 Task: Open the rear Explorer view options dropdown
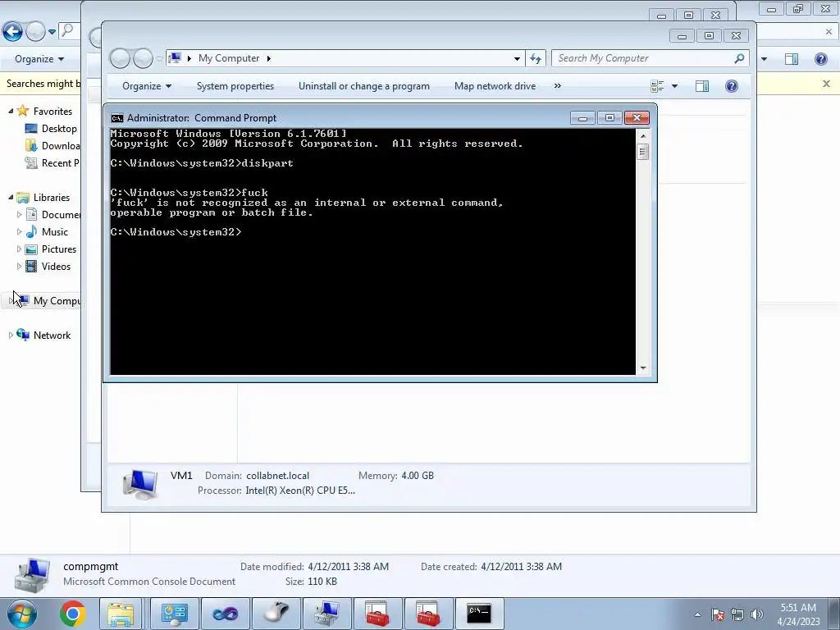[x=764, y=59]
